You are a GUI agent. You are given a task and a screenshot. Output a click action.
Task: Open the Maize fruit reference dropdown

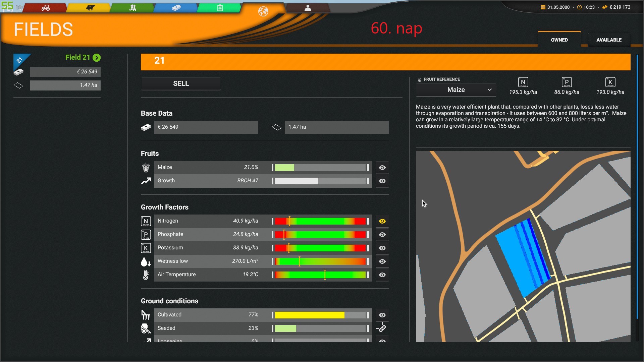coord(456,90)
